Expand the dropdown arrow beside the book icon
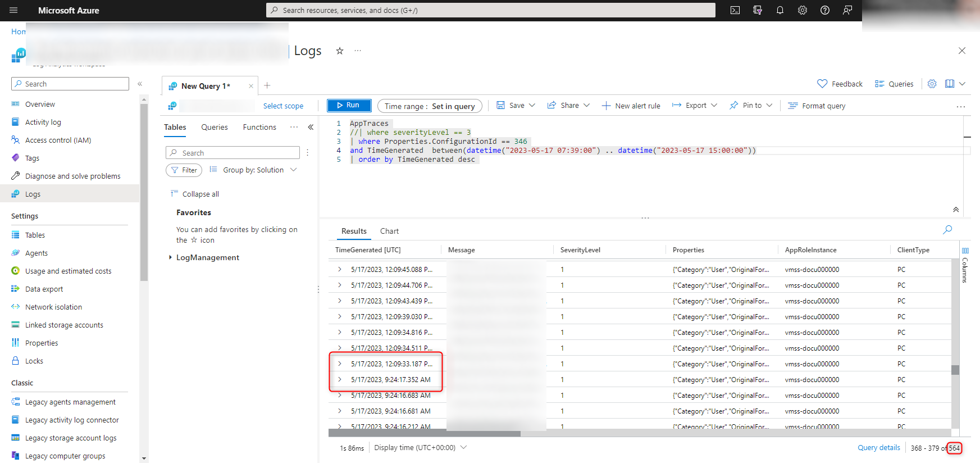Viewport: 980px width, 463px height. pyautogui.click(x=962, y=84)
